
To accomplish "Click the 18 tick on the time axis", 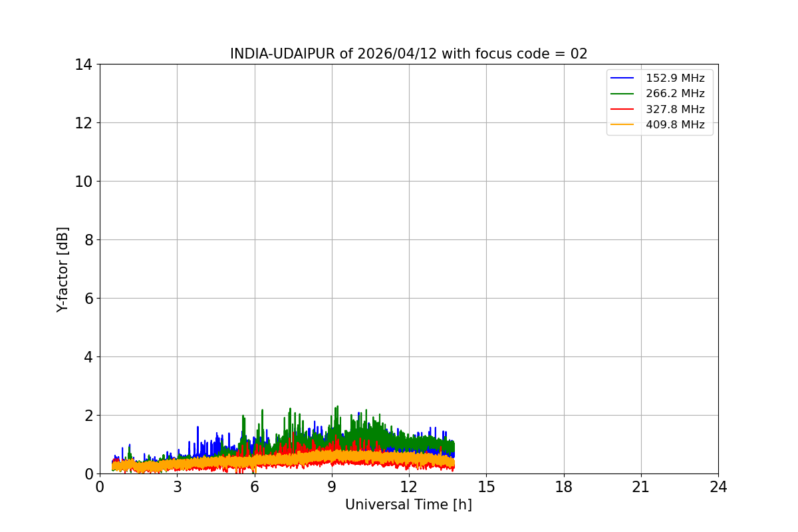I will click(x=564, y=486).
